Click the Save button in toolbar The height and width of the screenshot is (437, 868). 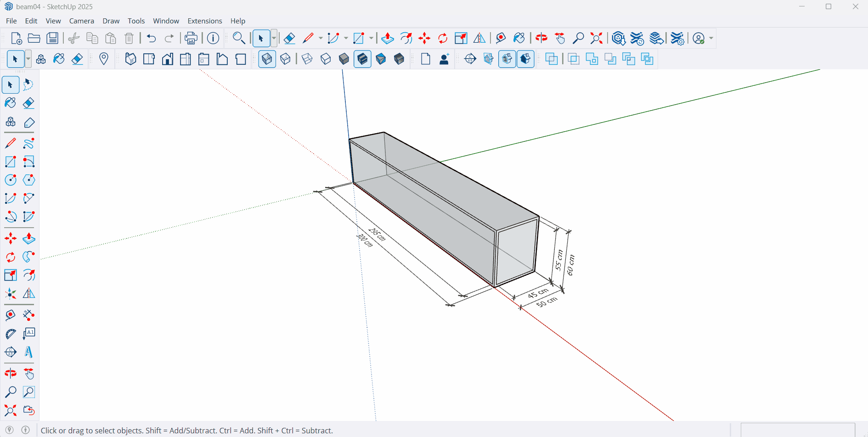click(x=52, y=39)
